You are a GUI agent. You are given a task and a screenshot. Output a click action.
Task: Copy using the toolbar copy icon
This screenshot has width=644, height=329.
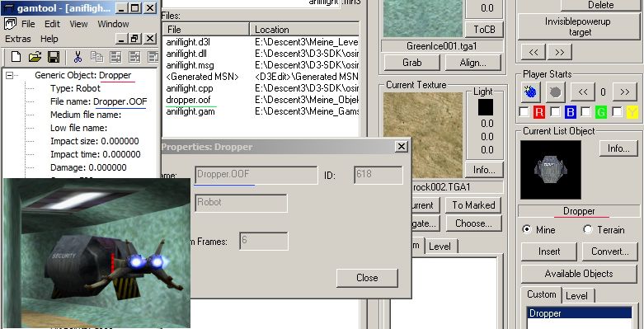click(x=97, y=57)
